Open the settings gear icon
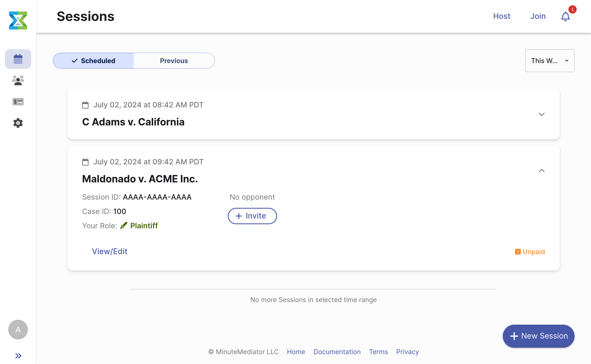This screenshot has height=364, width=591. coord(18,123)
